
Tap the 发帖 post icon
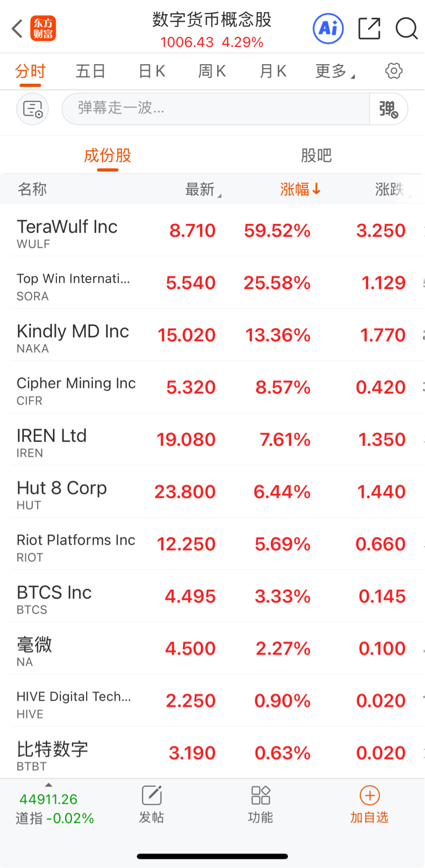[x=151, y=804]
